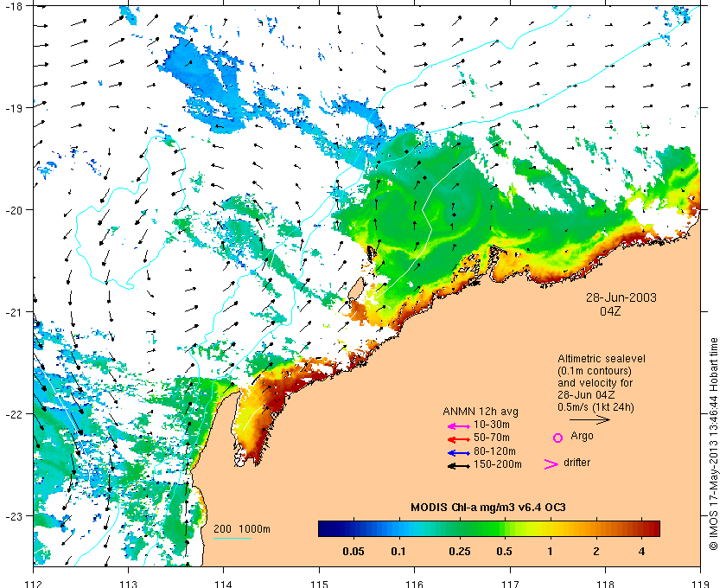Click the longitude axis label '118'
Screen dimensions: 726x588
(605, 584)
